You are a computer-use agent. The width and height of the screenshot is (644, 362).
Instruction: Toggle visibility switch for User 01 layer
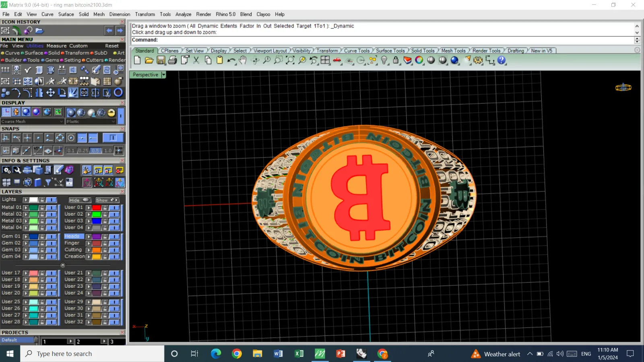point(114,208)
